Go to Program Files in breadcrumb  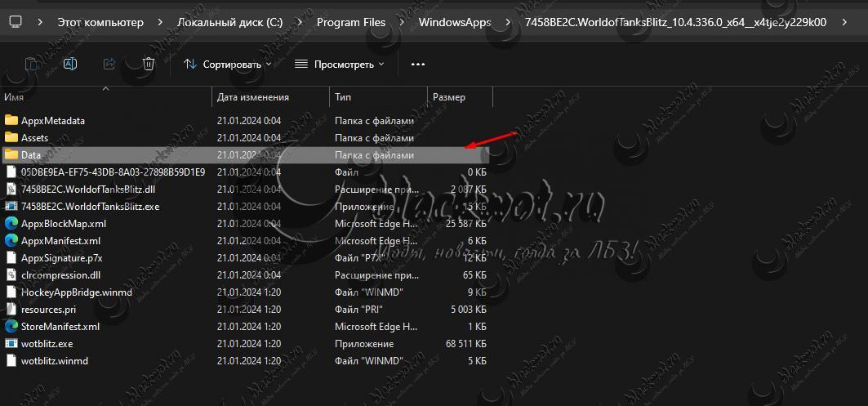pos(351,22)
